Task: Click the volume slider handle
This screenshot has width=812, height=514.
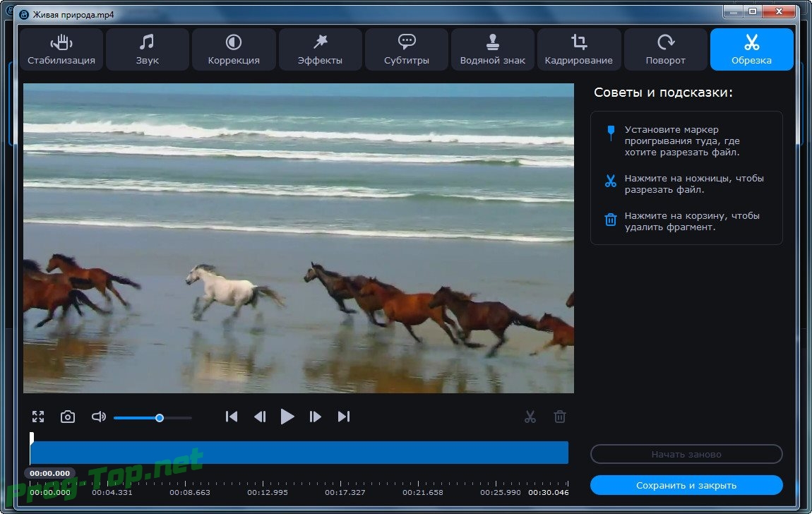Action: pyautogui.click(x=160, y=418)
